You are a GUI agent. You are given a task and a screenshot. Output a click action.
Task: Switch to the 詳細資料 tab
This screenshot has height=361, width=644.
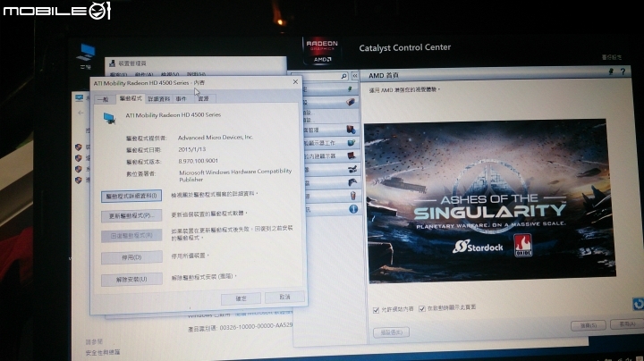(159, 99)
